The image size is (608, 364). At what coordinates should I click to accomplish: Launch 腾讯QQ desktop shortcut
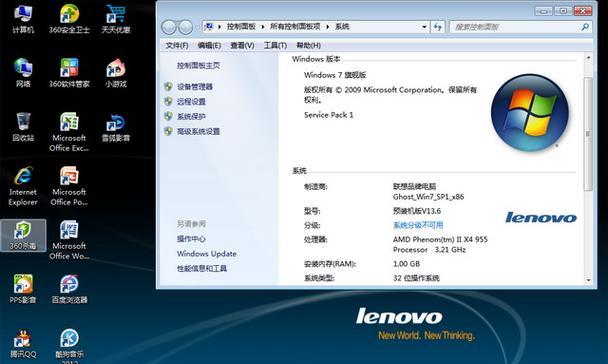point(23,343)
